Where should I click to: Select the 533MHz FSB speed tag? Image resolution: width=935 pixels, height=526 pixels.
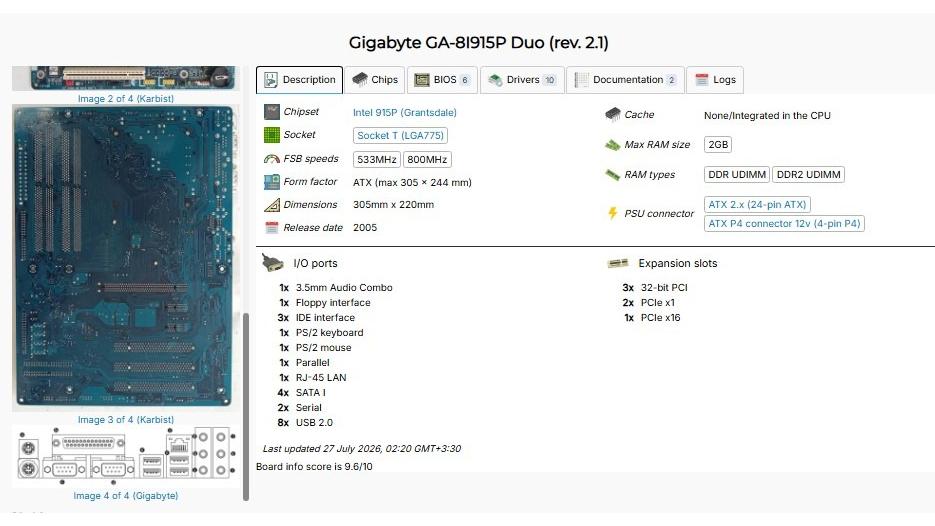click(377, 159)
